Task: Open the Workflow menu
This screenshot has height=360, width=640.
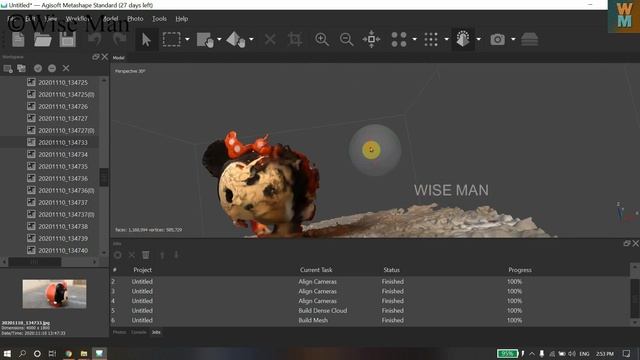Action: (78, 19)
